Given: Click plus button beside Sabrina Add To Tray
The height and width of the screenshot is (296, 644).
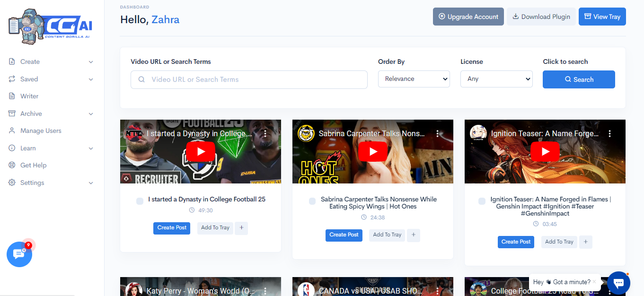Looking at the screenshot, I should tap(414, 235).
